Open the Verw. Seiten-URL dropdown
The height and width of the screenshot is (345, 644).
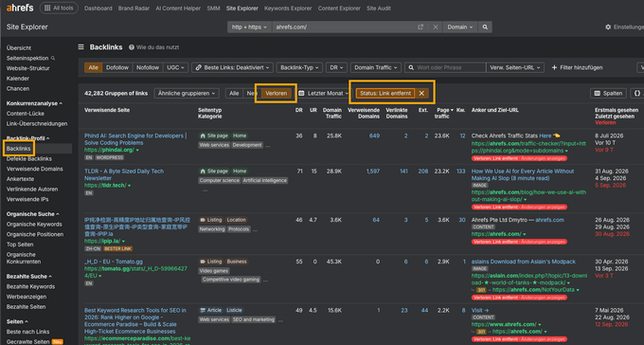click(x=515, y=67)
